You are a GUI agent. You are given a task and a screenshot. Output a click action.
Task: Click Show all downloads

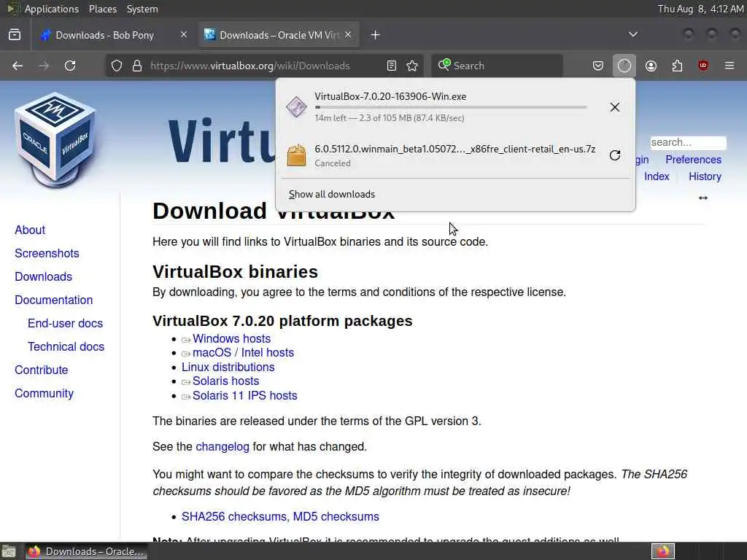tap(332, 194)
